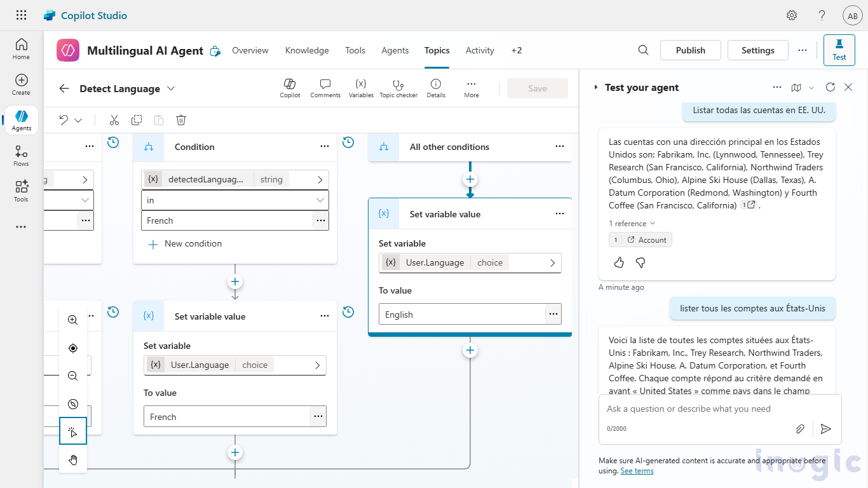This screenshot has width=868, height=488.
Task: Give thumbs up to Spanish response
Action: tap(619, 262)
